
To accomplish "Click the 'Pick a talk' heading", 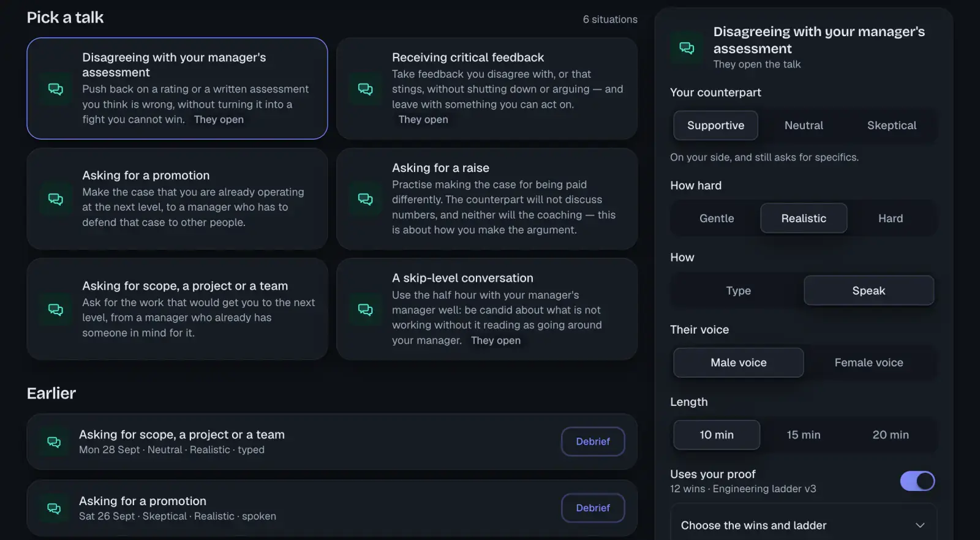I will (65, 18).
